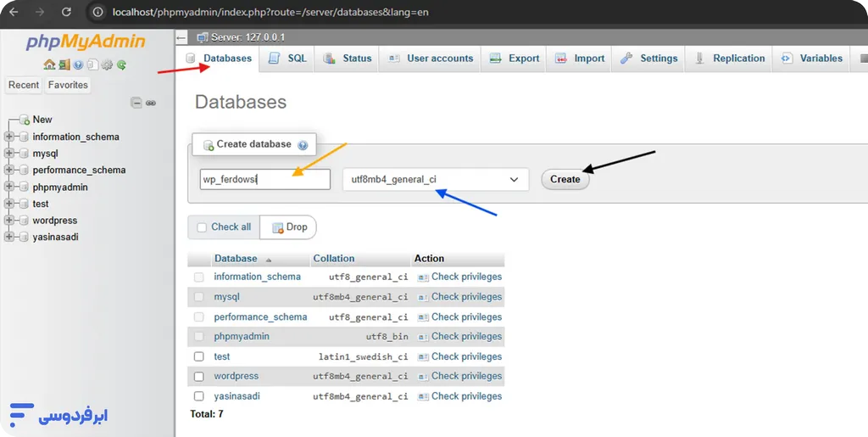Check the box next to wordpress row
This screenshot has width=868, height=437.
tap(199, 377)
